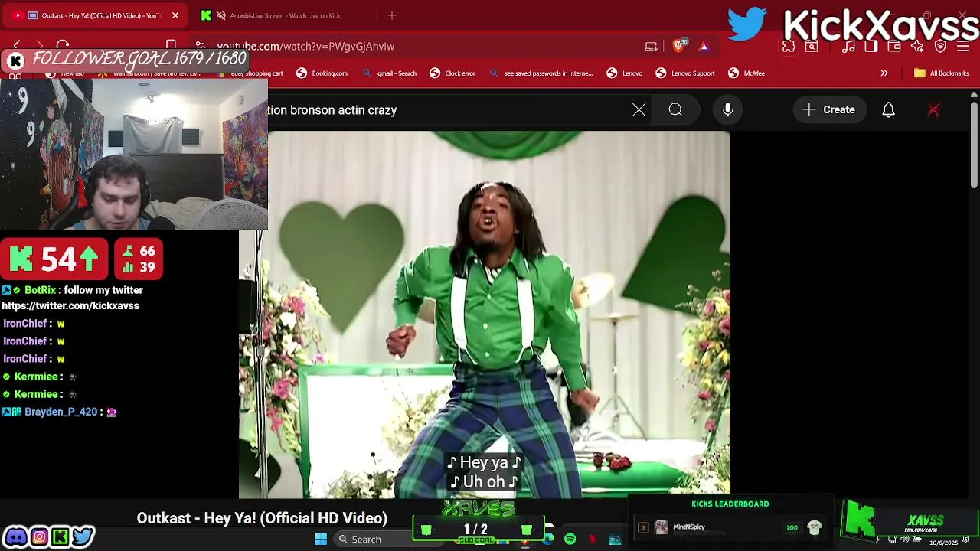
Task: Open Brave Shields lion icon
Action: [x=679, y=46]
